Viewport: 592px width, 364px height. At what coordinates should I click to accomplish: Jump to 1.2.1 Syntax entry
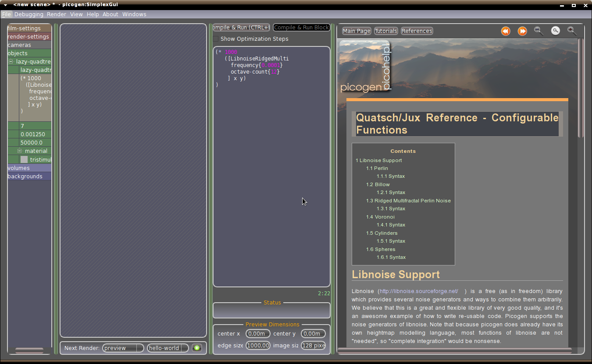coord(391,192)
